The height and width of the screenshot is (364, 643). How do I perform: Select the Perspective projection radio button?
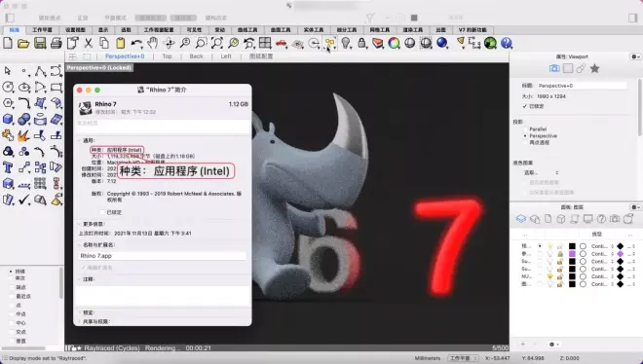coord(525,135)
